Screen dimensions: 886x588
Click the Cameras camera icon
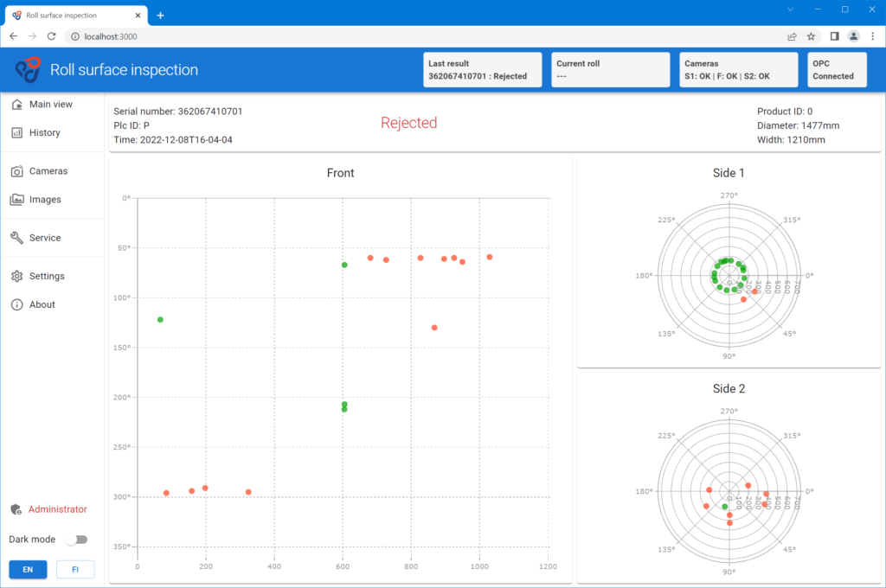pos(17,171)
